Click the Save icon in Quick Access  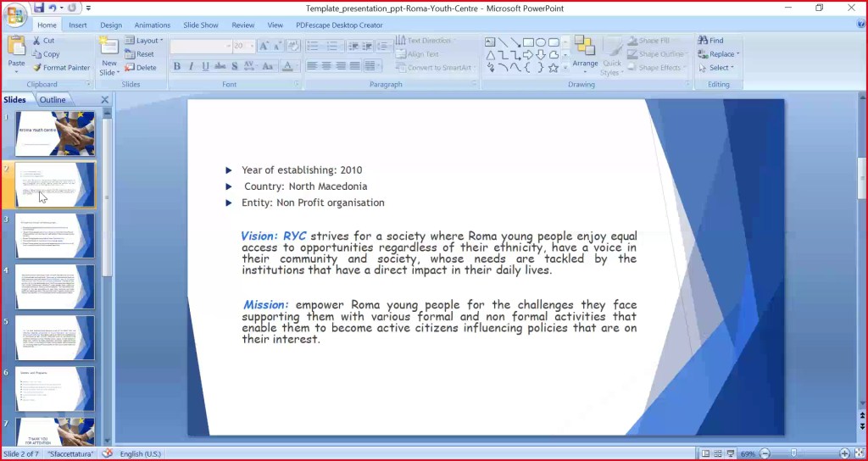click(40, 8)
